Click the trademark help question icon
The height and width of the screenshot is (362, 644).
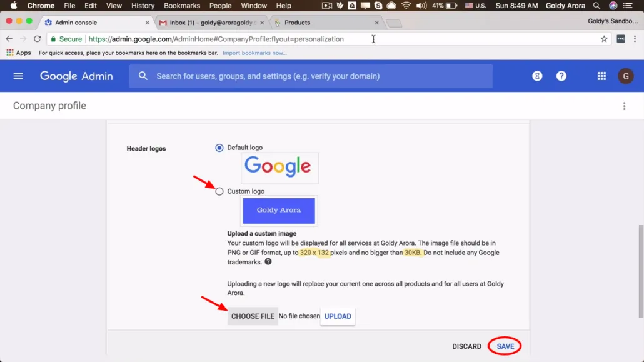tap(268, 262)
